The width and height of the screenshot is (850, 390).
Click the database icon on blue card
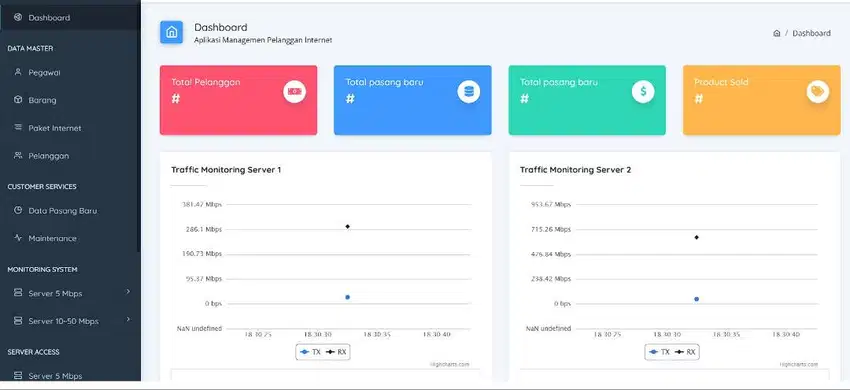[468, 91]
